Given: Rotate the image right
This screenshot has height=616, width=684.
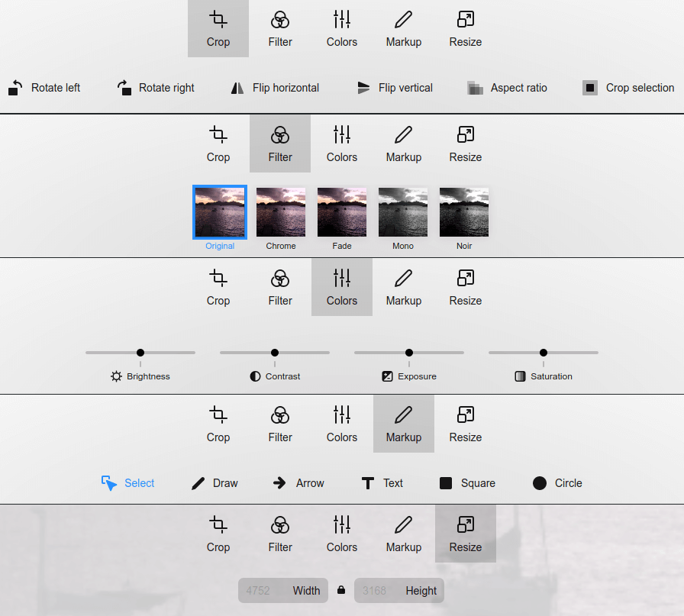Looking at the screenshot, I should point(124,88).
